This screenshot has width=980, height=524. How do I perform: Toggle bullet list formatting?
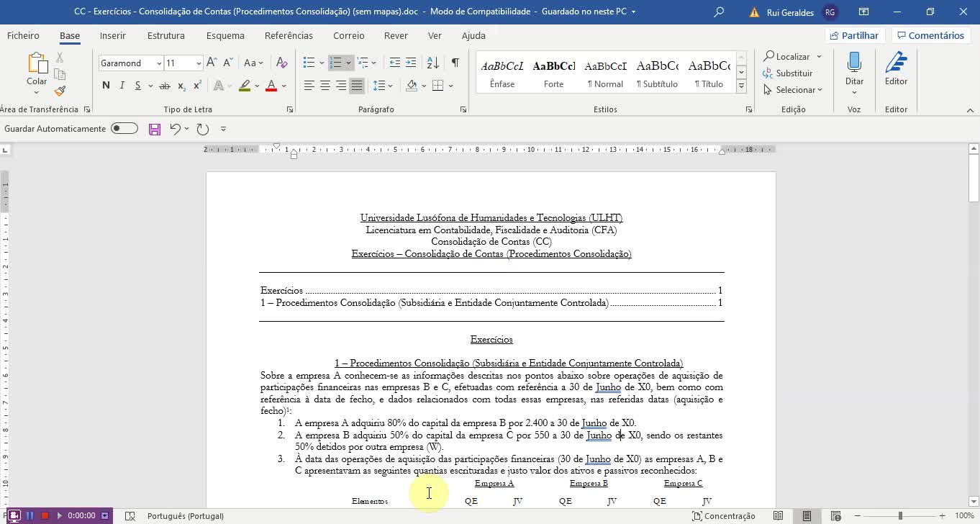point(309,63)
